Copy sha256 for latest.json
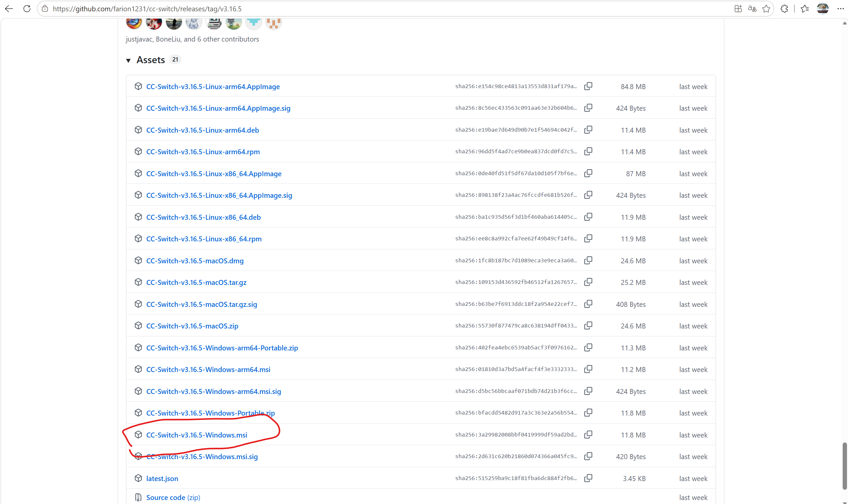This screenshot has height=504, width=848. coord(588,478)
